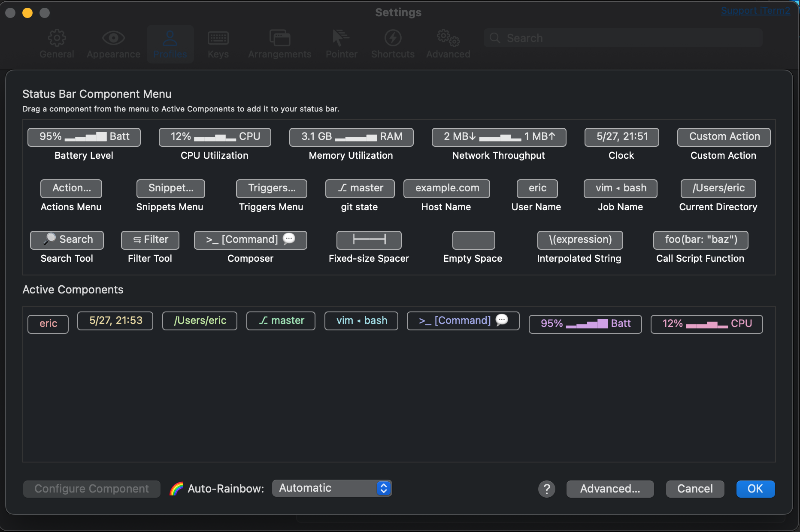800x532 pixels.
Task: Open the Auto-Rainbow dropdown set to Automatic
Action: pyautogui.click(x=332, y=488)
